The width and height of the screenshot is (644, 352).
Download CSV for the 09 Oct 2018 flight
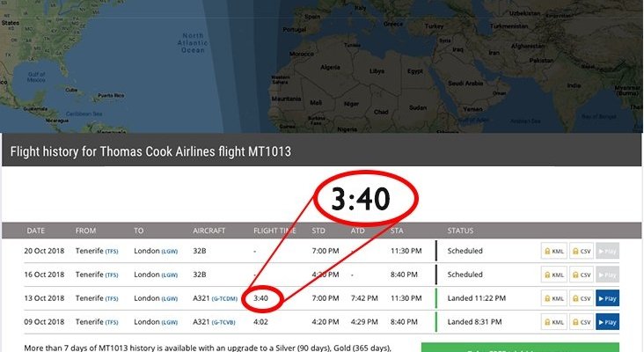coord(582,322)
